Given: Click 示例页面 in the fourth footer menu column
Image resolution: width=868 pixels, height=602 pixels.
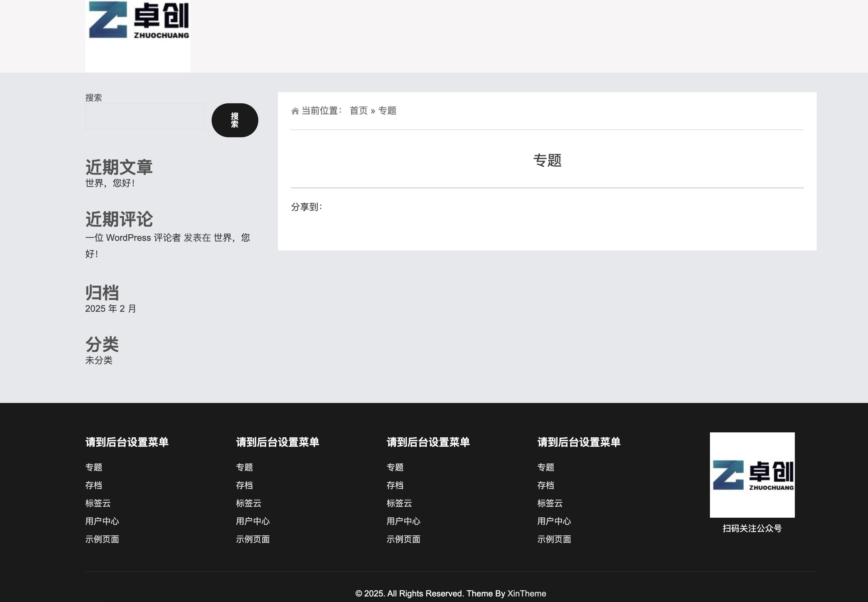Looking at the screenshot, I should 555,539.
